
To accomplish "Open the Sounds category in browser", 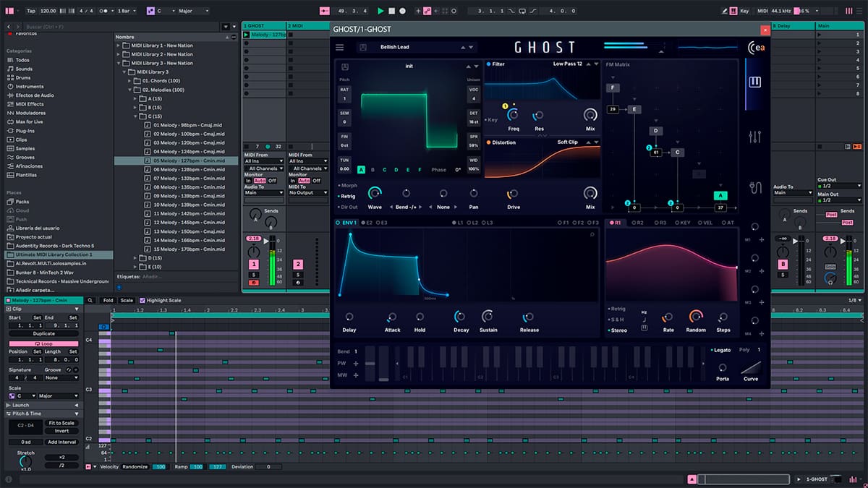I will pos(24,69).
